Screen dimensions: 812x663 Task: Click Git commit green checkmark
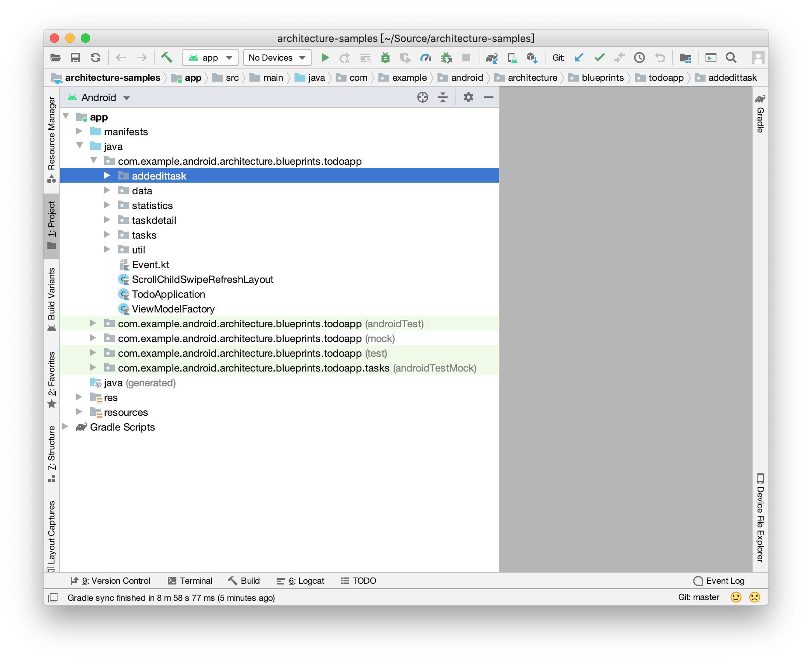click(x=599, y=58)
